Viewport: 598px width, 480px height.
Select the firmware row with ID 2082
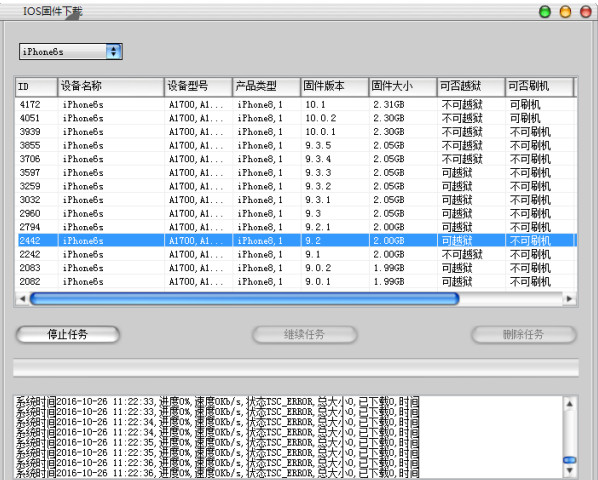296,281
